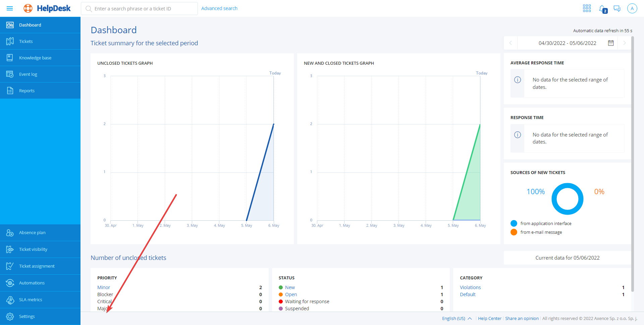Screen dimensions: 644x325
Task: Open the date range calendar icon
Action: [611, 43]
